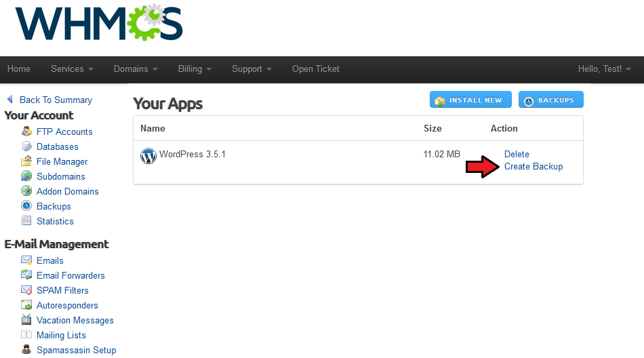Click Create Backup for WordPress 3.5.1
Viewport: 644px width, 358px height.
[x=534, y=167]
